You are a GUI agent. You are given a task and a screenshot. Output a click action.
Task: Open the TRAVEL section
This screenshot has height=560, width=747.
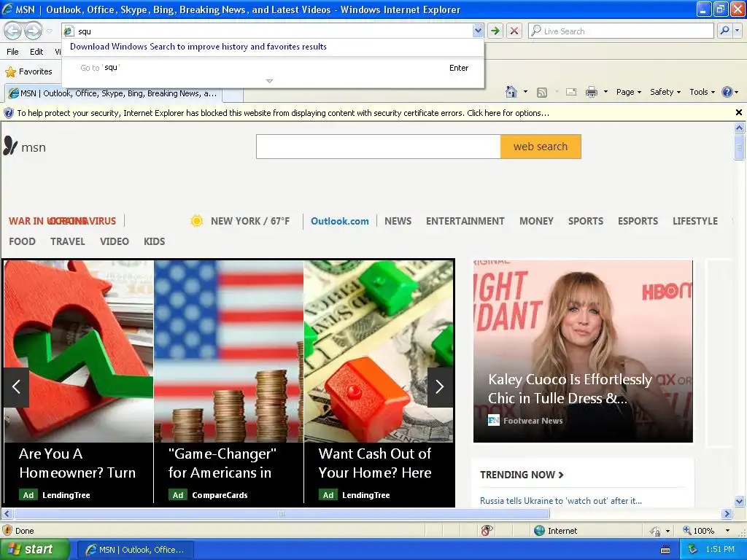68,241
